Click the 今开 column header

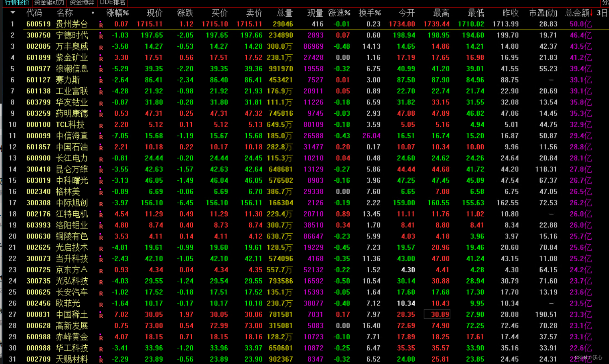407,13
